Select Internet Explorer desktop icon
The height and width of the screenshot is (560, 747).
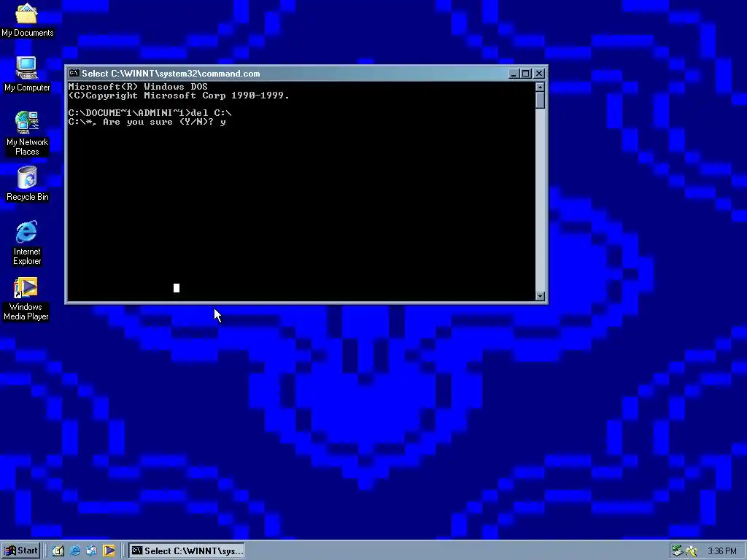click(x=27, y=243)
